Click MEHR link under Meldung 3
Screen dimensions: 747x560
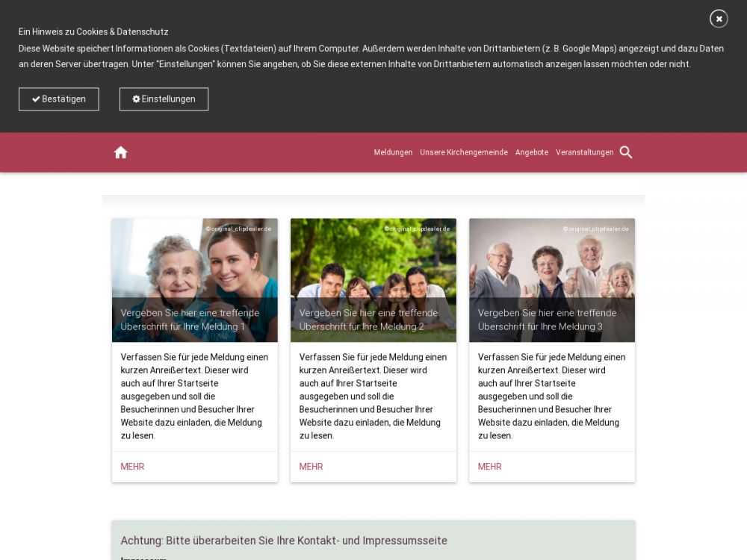pyautogui.click(x=490, y=467)
